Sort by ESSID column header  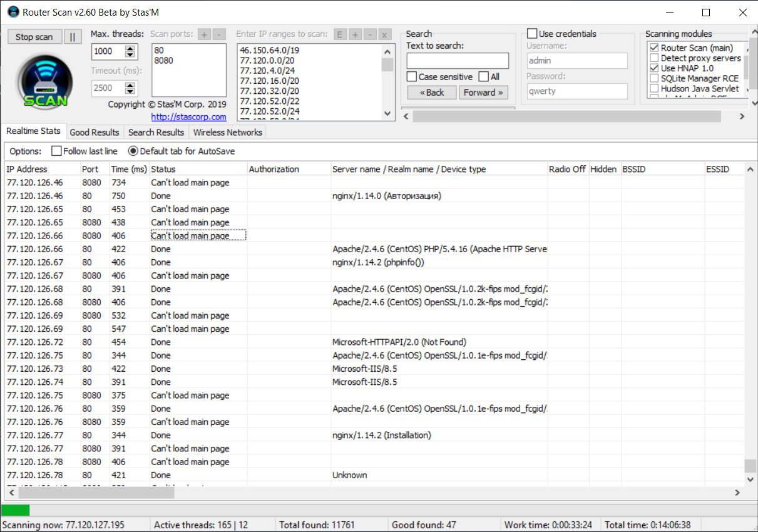point(725,169)
